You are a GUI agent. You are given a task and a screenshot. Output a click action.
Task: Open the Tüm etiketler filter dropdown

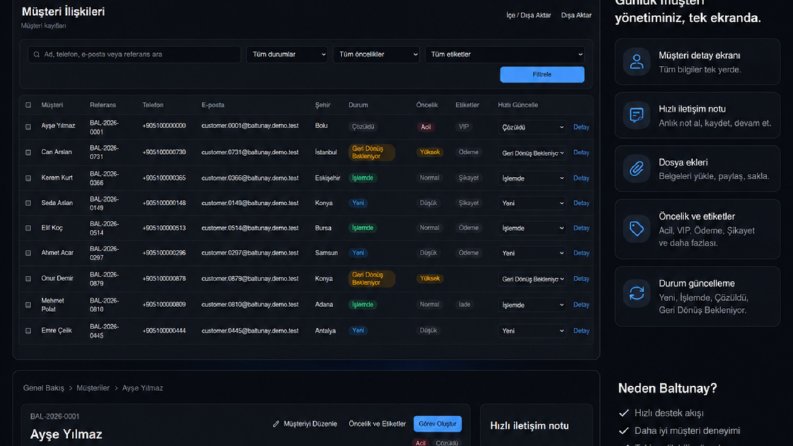[x=505, y=54]
